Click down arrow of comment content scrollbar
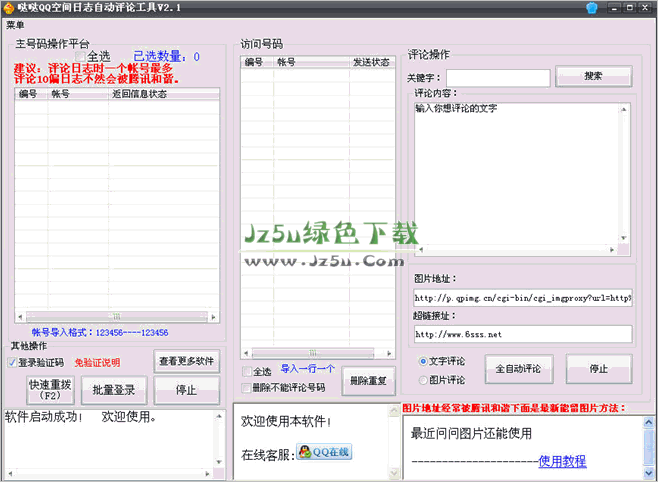The width and height of the screenshot is (658, 482). tap(624, 238)
